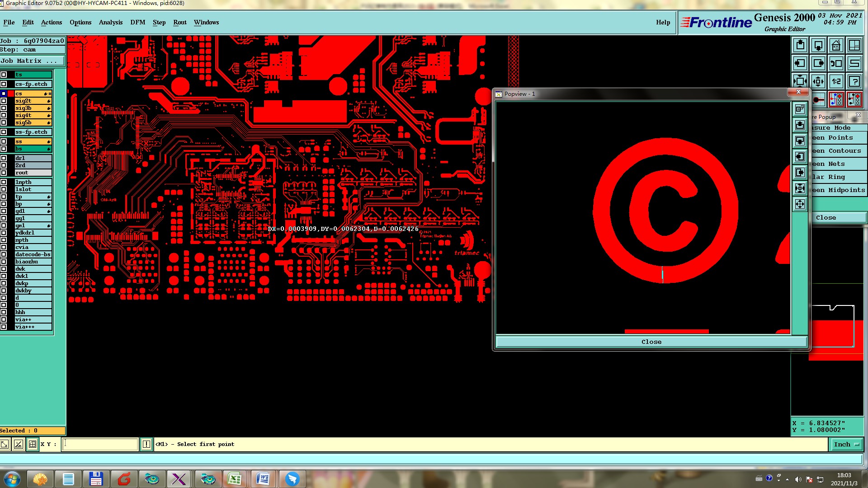Click Popview's zoom in icon

point(800,188)
